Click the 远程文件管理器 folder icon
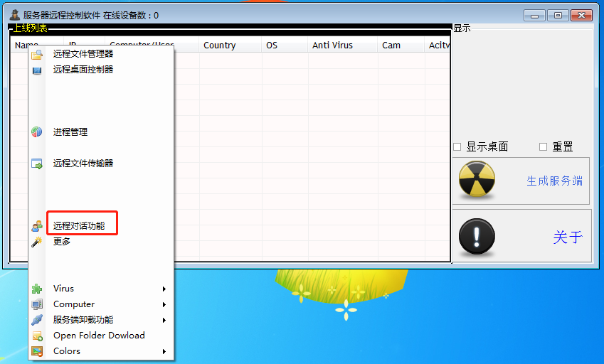This screenshot has width=604, height=364. (x=37, y=54)
